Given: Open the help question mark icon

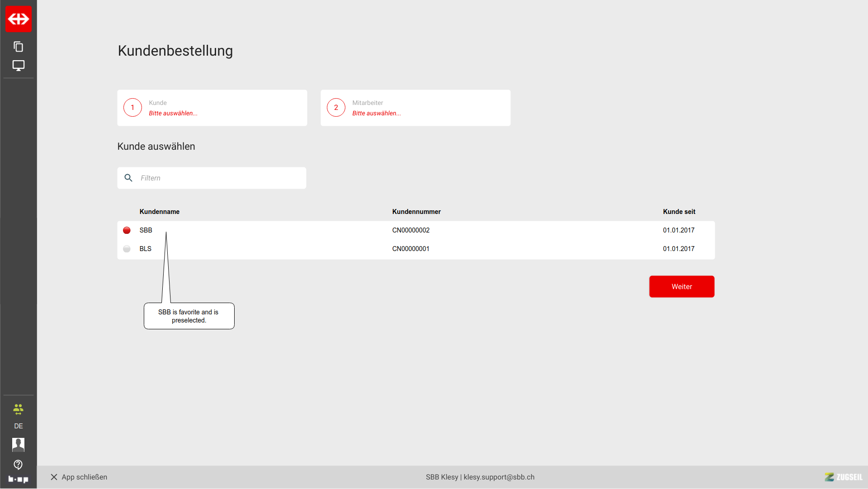Looking at the screenshot, I should click(x=19, y=465).
